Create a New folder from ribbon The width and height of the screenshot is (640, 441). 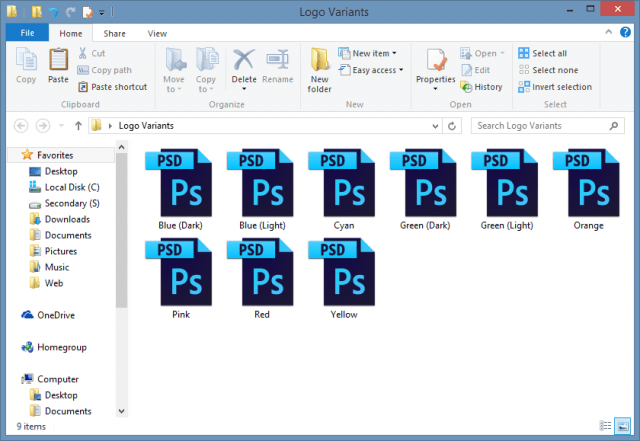(319, 70)
